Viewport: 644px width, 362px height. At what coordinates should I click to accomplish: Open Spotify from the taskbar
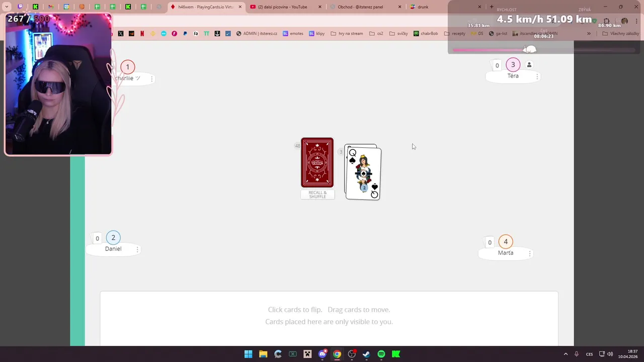pyautogui.click(x=381, y=354)
